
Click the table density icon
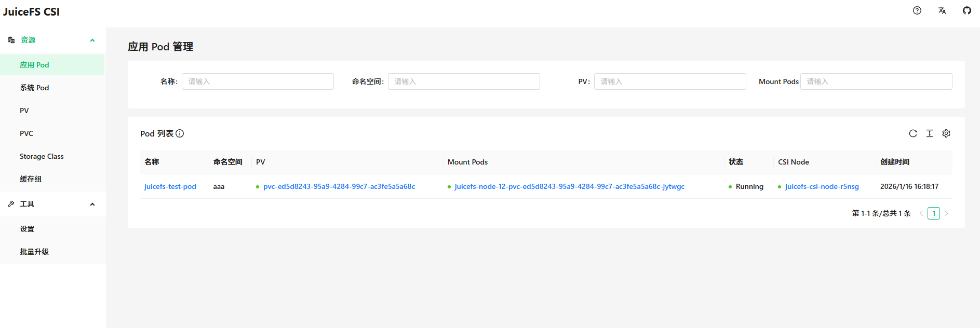tap(930, 133)
